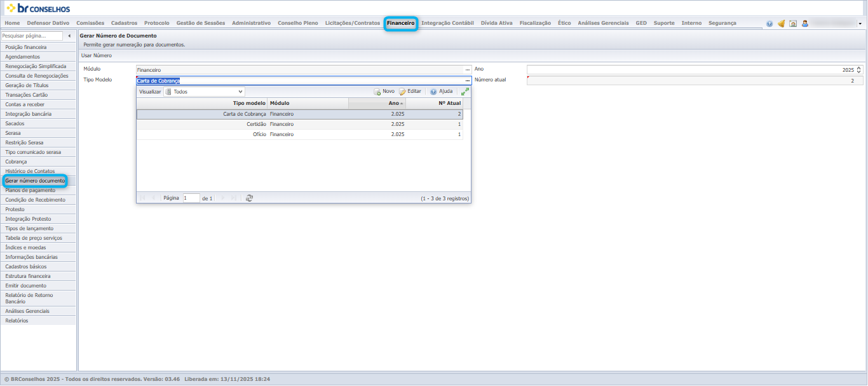Click the Módulo column header
The height and width of the screenshot is (386, 868).
click(308, 103)
